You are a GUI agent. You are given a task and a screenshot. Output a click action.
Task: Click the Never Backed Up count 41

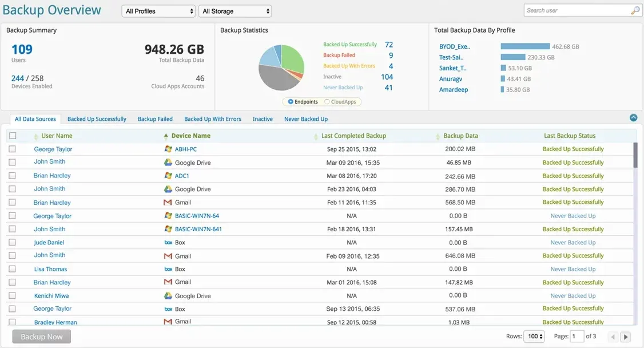pyautogui.click(x=388, y=88)
